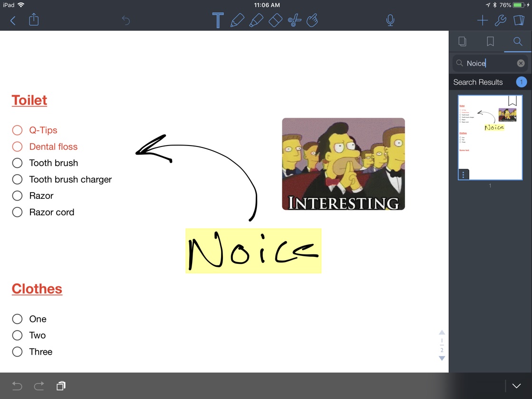The image size is (532, 399).
Task: Switch to the pages tab in sidebar
Action: point(462,41)
